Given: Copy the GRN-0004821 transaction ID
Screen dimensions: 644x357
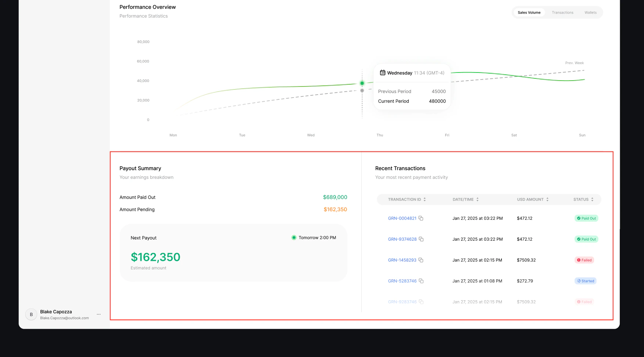Looking at the screenshot, I should [421, 218].
